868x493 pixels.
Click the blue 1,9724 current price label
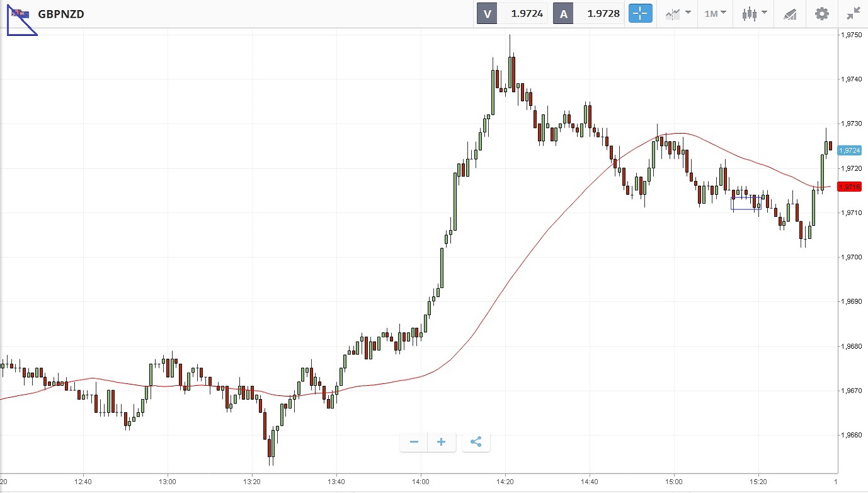(850, 150)
